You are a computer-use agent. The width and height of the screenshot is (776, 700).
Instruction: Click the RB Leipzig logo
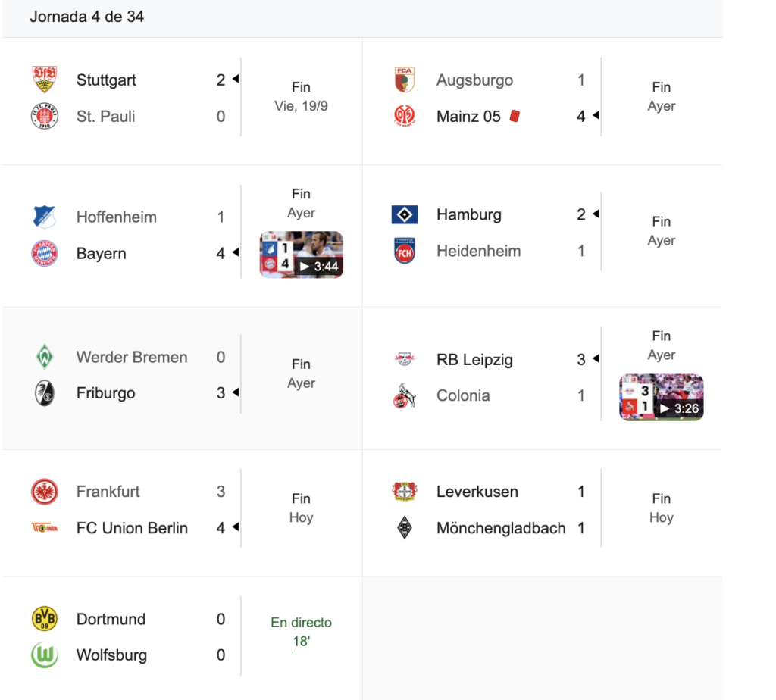pos(404,360)
